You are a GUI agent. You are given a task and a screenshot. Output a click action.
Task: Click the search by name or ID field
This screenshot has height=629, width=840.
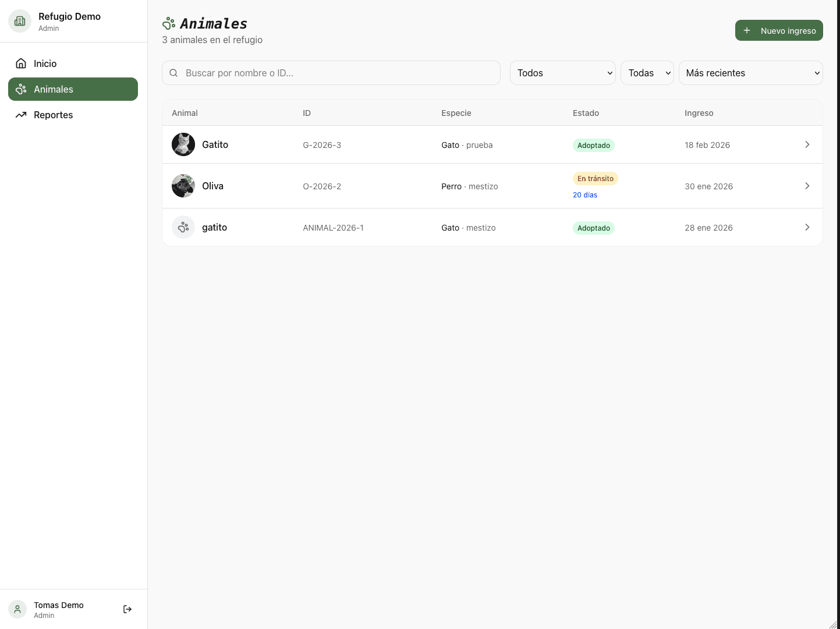(331, 73)
